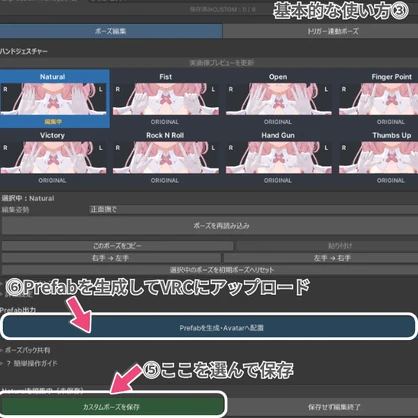Switch to the ポーズ編集 tab

click(111, 31)
